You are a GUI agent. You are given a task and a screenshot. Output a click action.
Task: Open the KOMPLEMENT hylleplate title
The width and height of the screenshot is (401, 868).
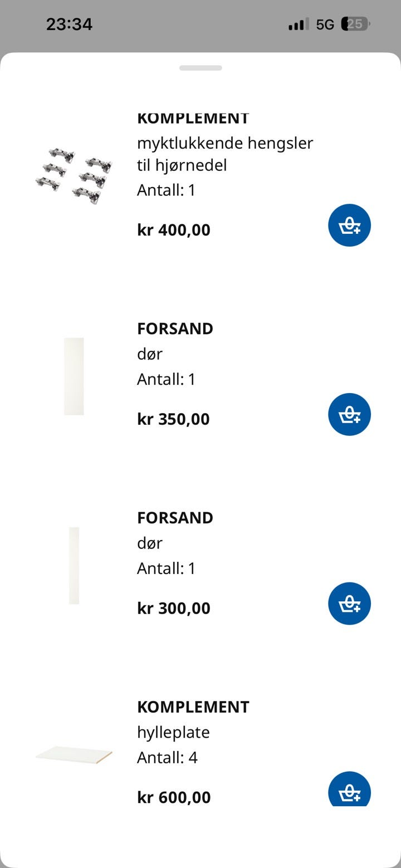[x=193, y=707]
